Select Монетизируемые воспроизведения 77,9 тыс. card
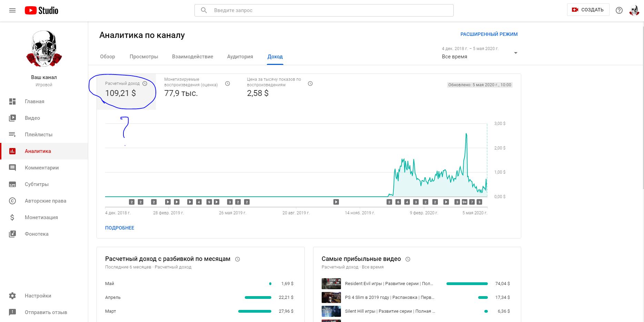Screen dimensions: 644x322 click(197, 92)
